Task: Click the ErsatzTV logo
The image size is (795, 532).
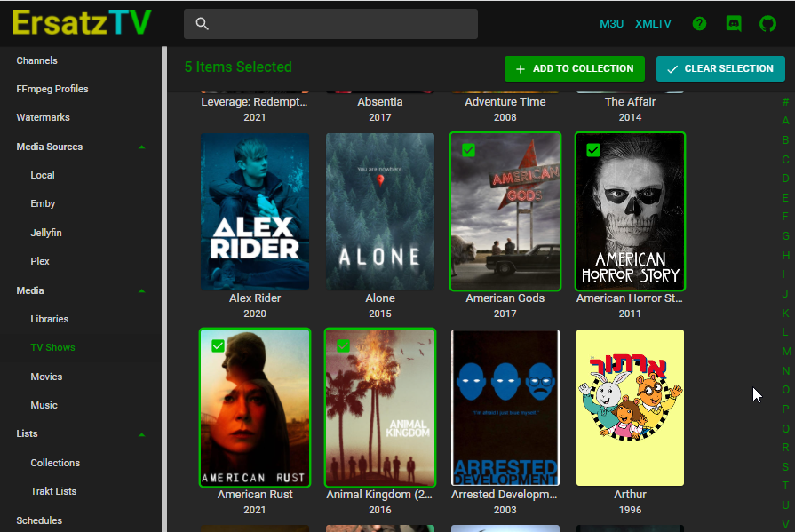Action: tap(82, 23)
